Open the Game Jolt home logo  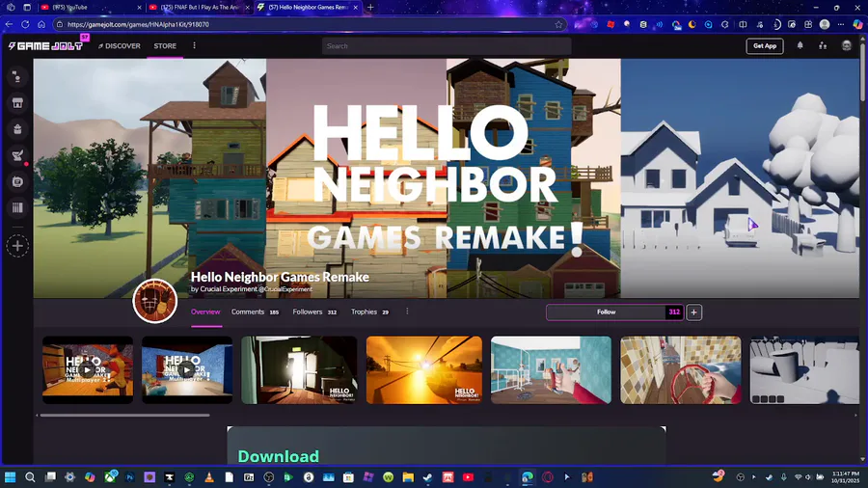45,46
